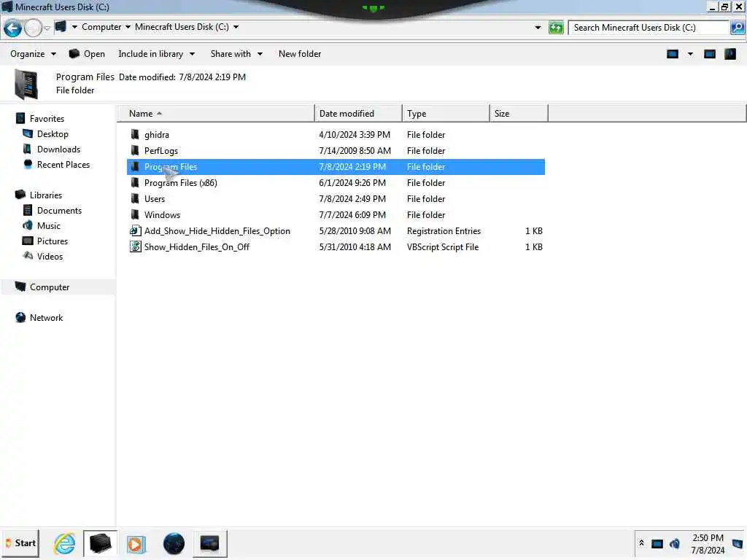Viewport: 747px width, 560px height.
Task: Click the Recent Places icon under Favorites
Action: pos(28,164)
